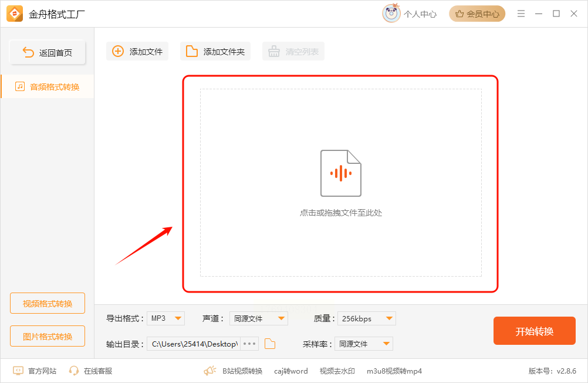Click 添加文件夹 folder button
588x383 pixels.
coord(215,52)
